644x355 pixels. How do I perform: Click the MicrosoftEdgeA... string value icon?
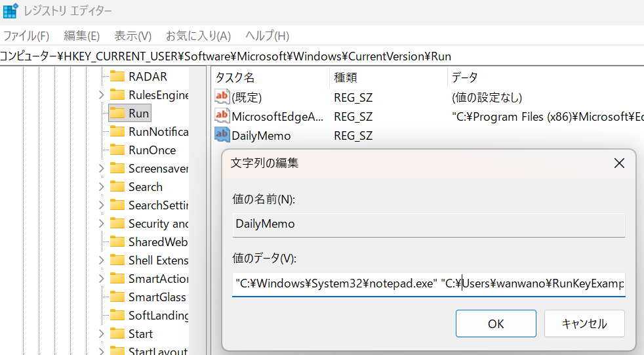tap(222, 116)
